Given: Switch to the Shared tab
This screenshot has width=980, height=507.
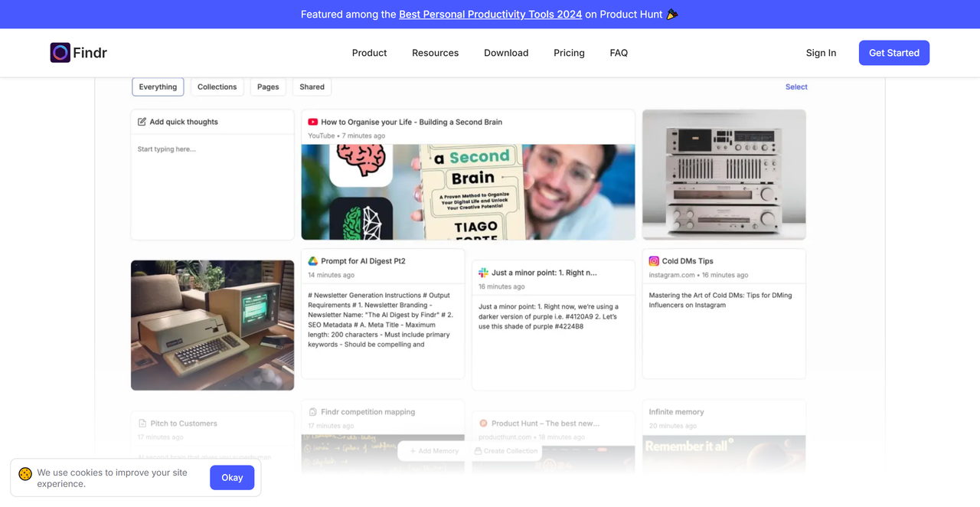Looking at the screenshot, I should point(312,87).
